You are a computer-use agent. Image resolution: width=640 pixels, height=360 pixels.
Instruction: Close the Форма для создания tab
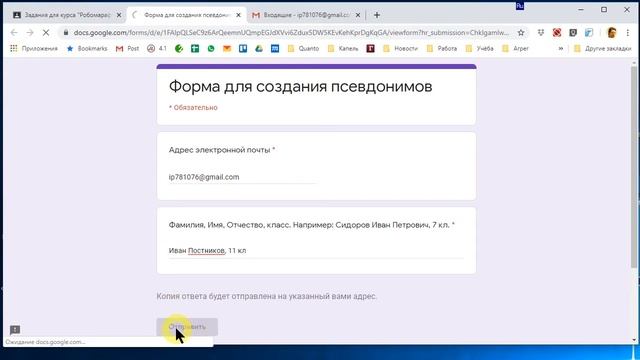coord(238,15)
